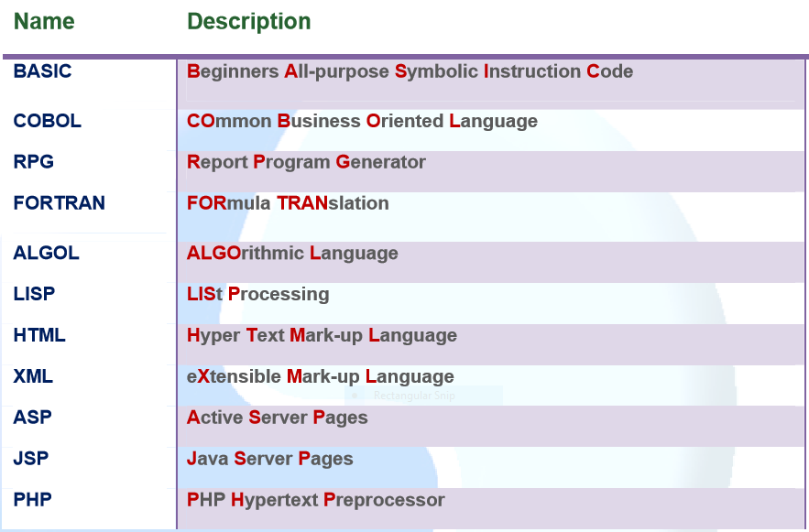Click 'COmmon Business Oriented Language' description
The width and height of the screenshot is (809, 532).
point(362,121)
